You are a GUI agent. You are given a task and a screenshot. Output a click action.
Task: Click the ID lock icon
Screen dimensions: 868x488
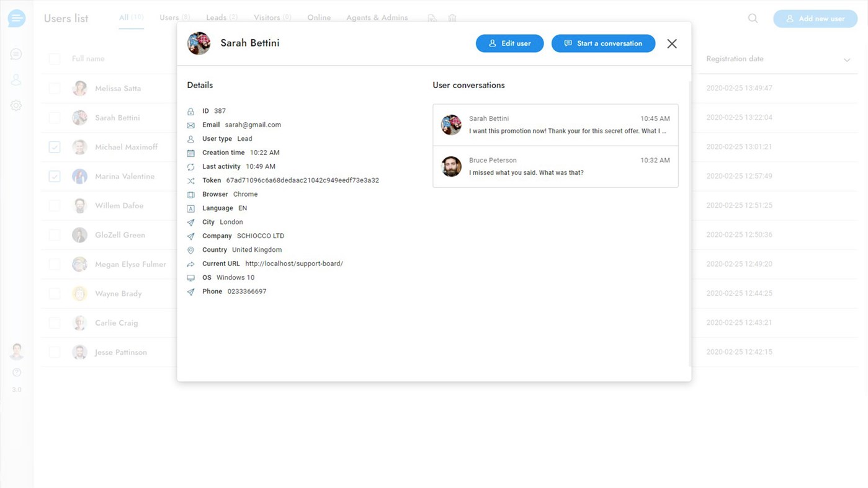[190, 112]
